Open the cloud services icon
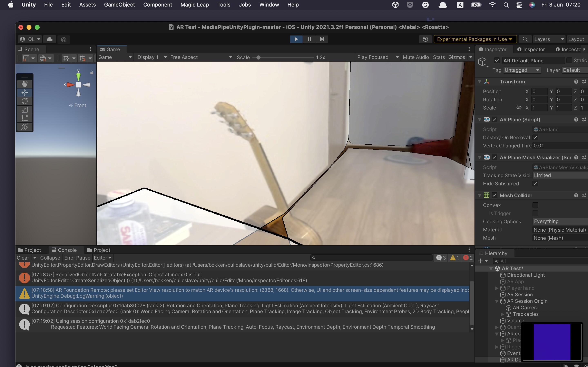The width and height of the screenshot is (588, 367). (x=50, y=39)
